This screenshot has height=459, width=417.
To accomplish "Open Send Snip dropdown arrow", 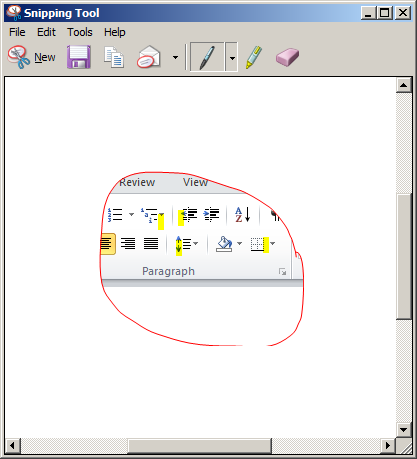I will (175, 58).
